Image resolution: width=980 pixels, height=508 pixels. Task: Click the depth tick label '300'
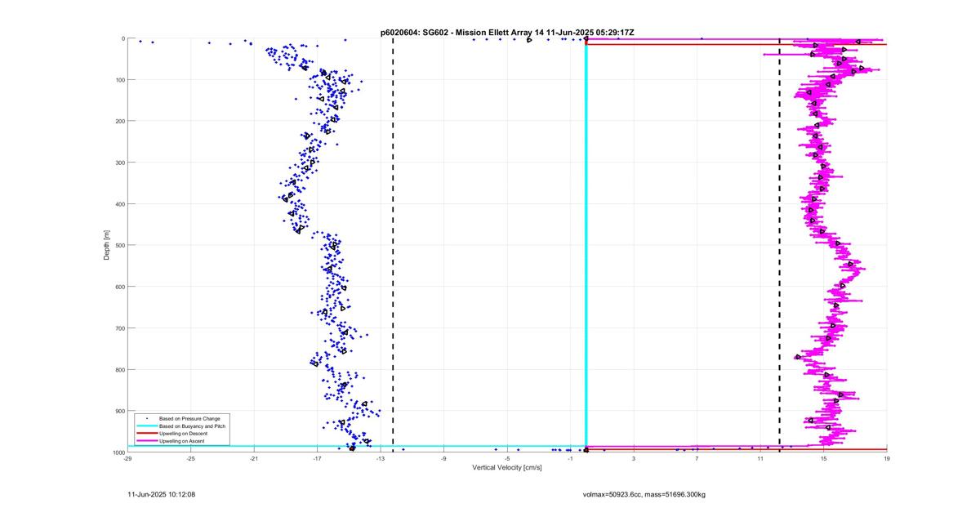[119, 163]
